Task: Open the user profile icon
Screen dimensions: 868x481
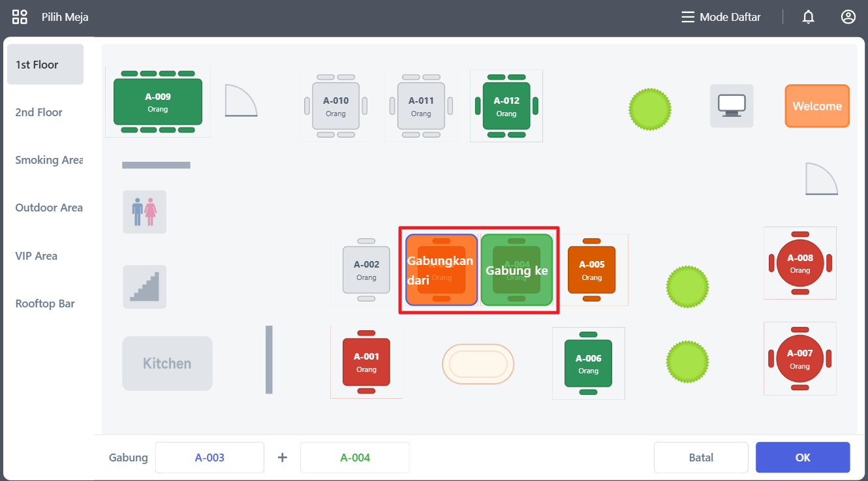Action: pos(848,17)
